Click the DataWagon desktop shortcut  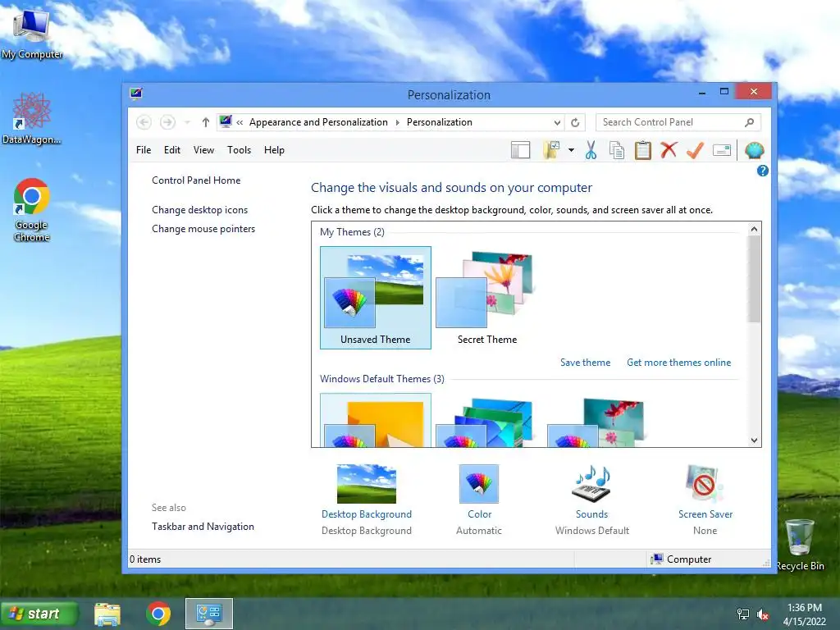(32, 119)
